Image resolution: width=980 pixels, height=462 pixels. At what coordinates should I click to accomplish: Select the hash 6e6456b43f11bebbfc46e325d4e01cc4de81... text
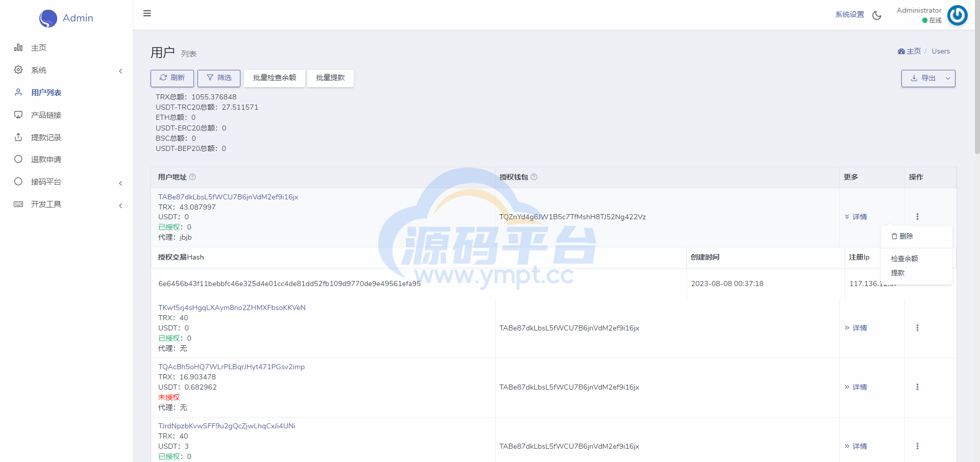(x=289, y=284)
